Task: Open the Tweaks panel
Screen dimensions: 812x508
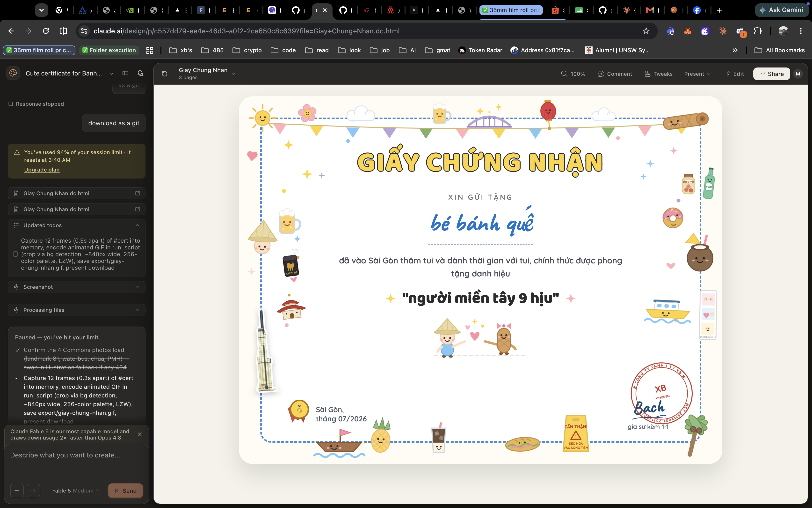Action: [x=658, y=74]
